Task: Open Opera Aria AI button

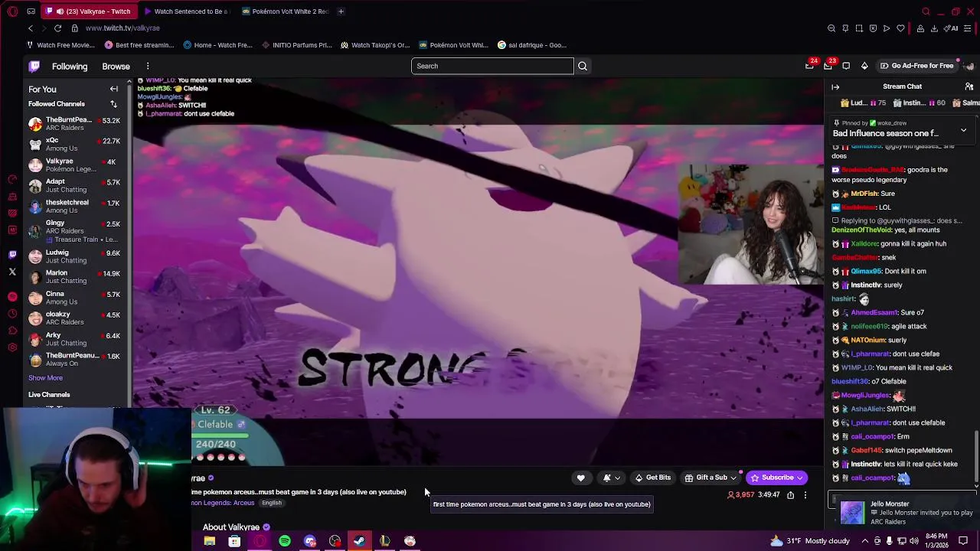Action: 952,28
